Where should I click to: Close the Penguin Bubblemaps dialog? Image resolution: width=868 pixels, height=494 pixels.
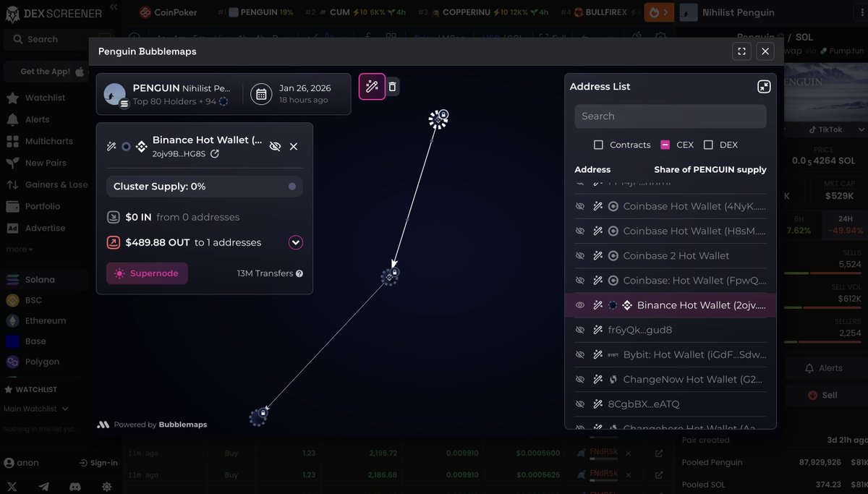[765, 51]
